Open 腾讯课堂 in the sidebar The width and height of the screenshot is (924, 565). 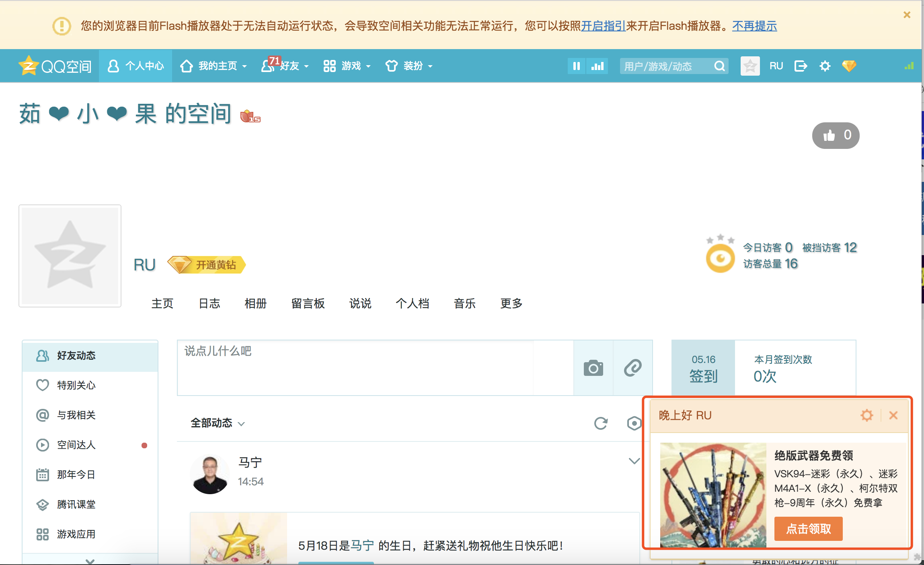[x=90, y=504]
